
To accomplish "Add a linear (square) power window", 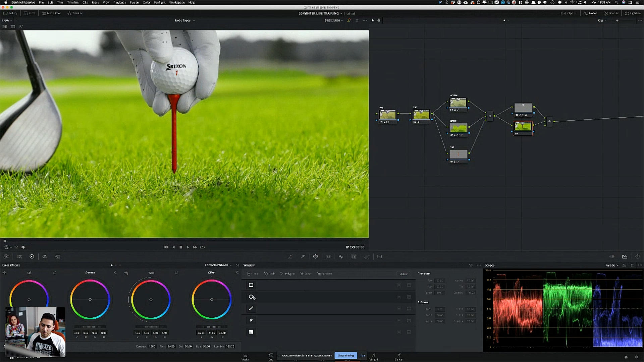I will pyautogui.click(x=253, y=274).
